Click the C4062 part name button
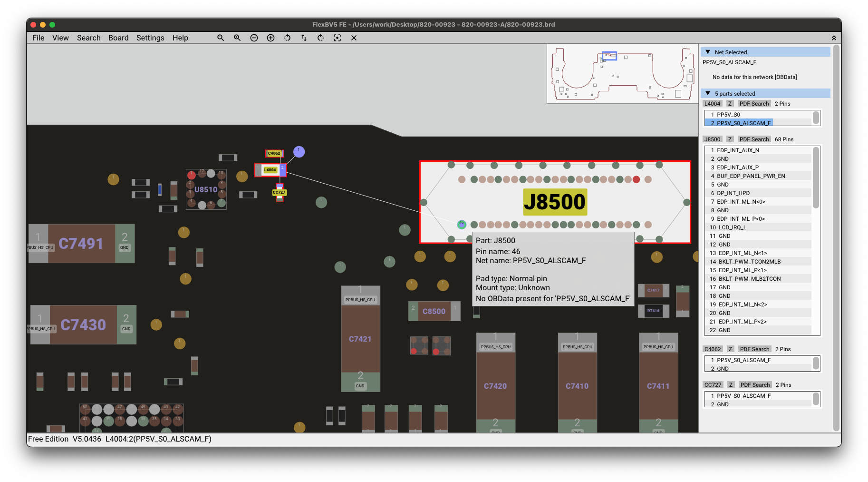Image resolution: width=868 pixels, height=482 pixels. click(x=713, y=349)
